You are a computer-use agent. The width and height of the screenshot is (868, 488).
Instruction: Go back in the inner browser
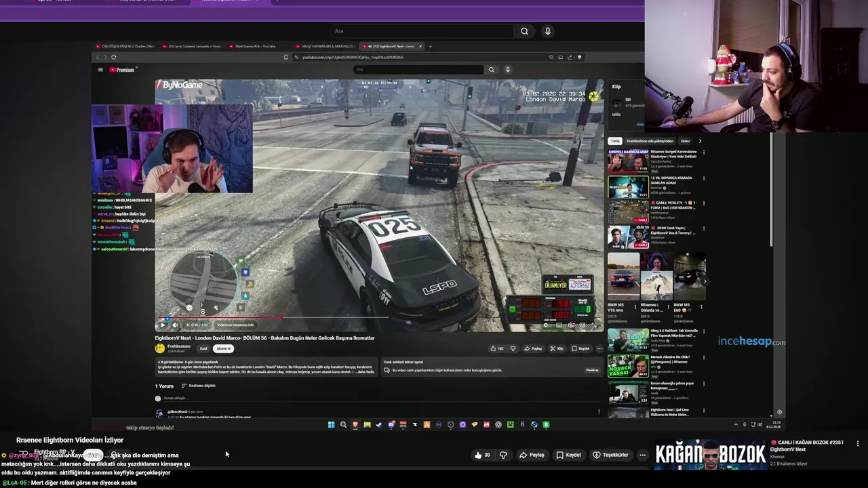point(98,57)
